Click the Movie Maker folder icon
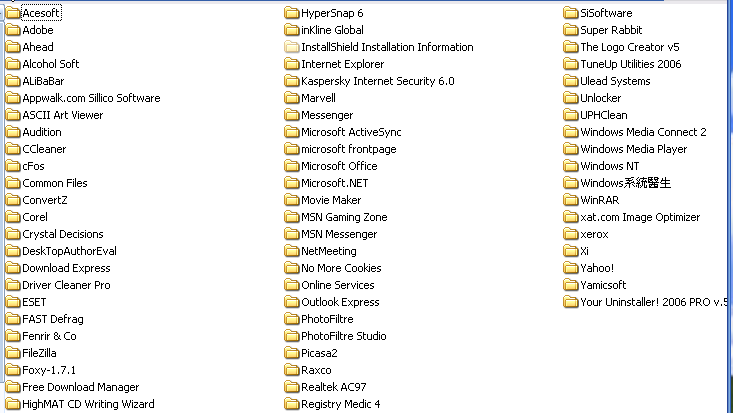 coord(292,200)
